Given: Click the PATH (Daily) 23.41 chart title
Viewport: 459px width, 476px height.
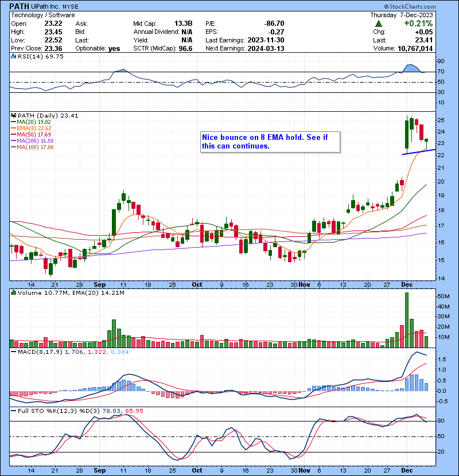Looking at the screenshot, I should click(x=48, y=116).
